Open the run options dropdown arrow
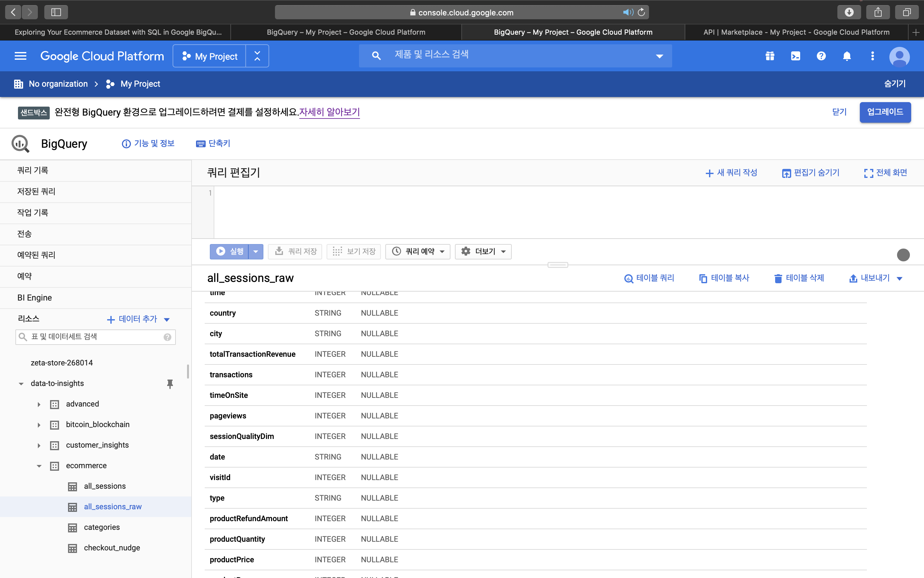The height and width of the screenshot is (578, 924). pos(256,251)
